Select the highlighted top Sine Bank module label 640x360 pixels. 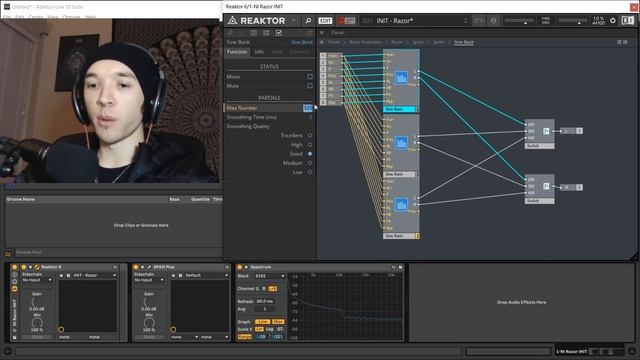(399, 109)
